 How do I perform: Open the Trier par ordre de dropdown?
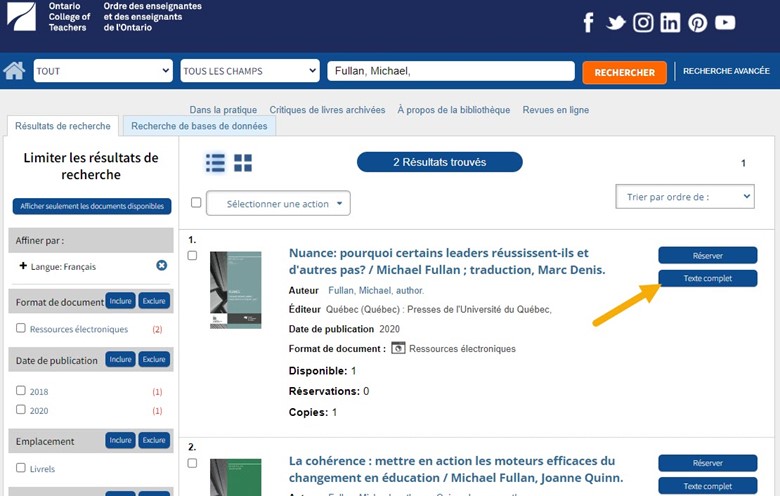(685, 197)
